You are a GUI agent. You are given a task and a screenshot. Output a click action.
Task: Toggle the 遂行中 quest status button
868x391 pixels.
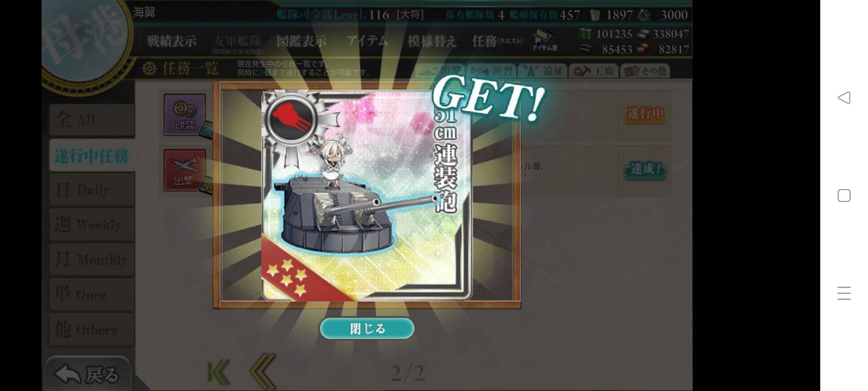[x=645, y=113]
